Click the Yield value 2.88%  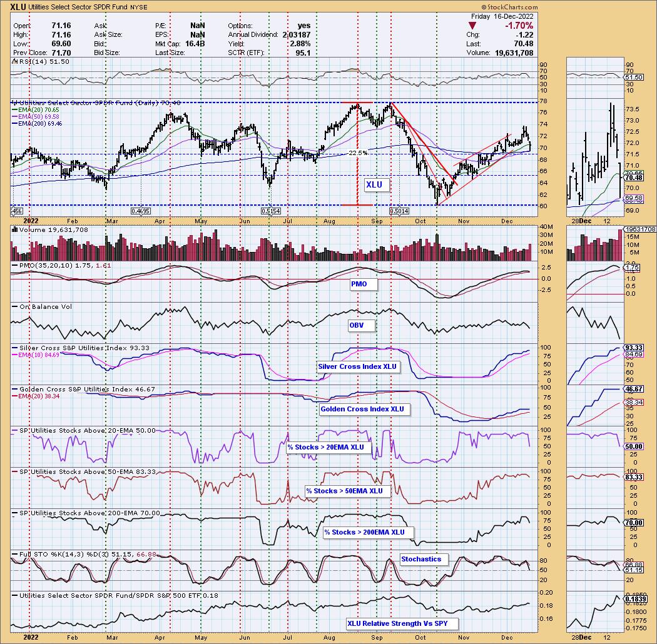[x=300, y=44]
